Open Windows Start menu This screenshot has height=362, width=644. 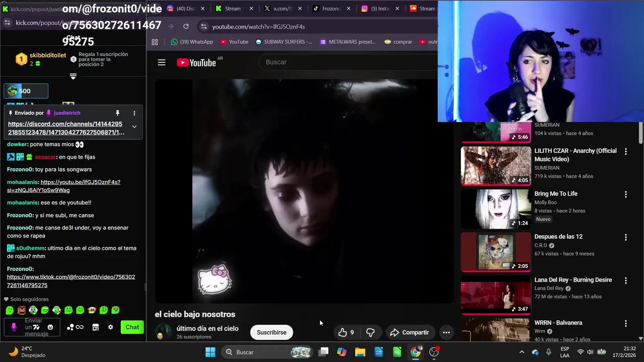(210, 352)
